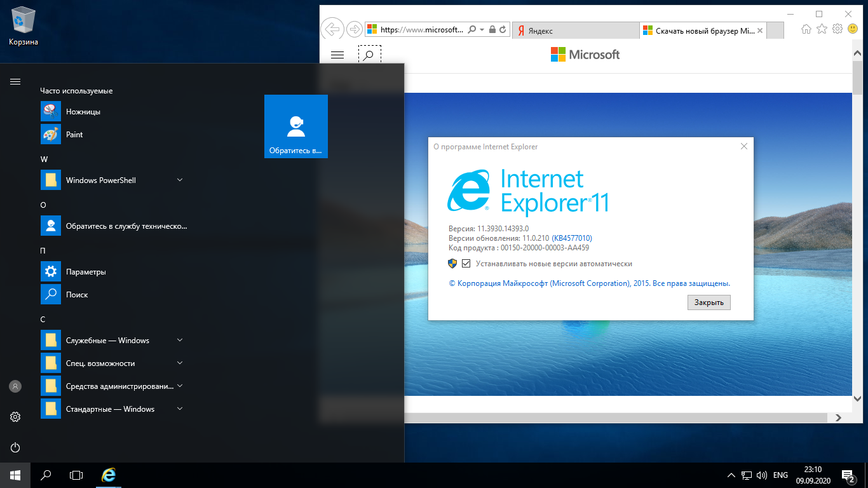Expand Спец. возможности chevron
The height and width of the screenshot is (488, 868).
pos(180,363)
